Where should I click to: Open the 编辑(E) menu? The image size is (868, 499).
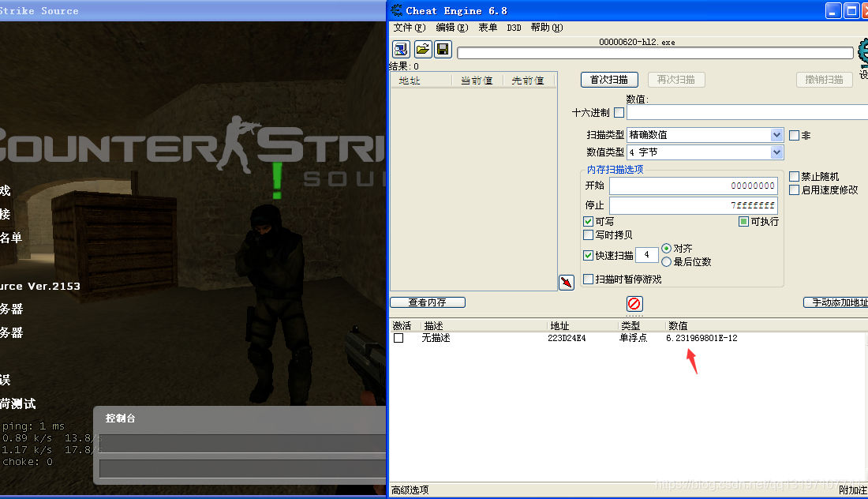click(x=451, y=28)
